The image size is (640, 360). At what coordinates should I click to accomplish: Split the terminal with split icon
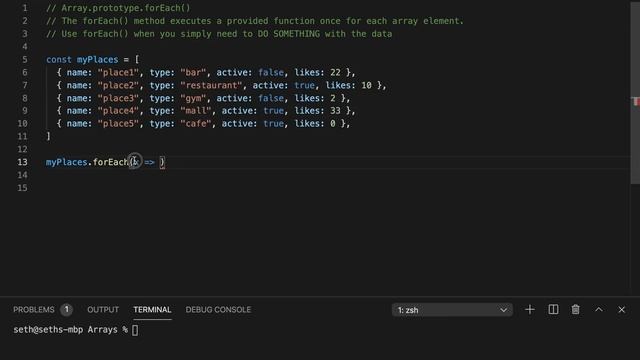[x=553, y=310]
